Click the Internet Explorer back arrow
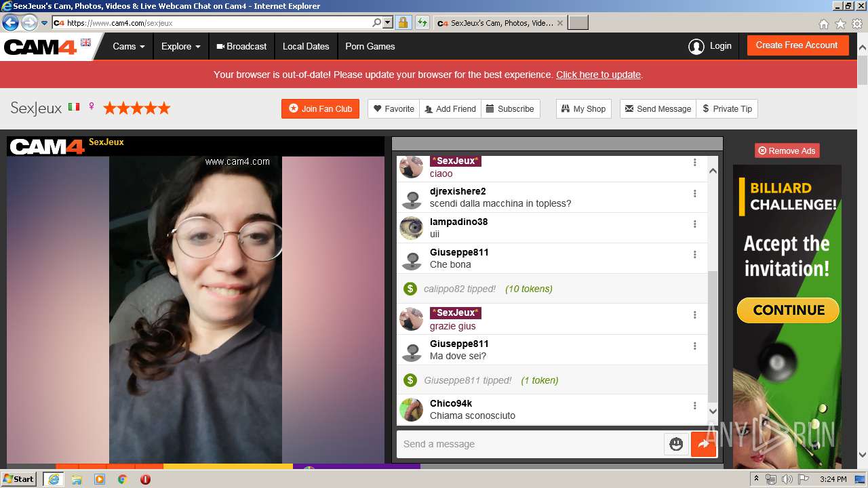The width and height of the screenshot is (868, 488). point(10,22)
